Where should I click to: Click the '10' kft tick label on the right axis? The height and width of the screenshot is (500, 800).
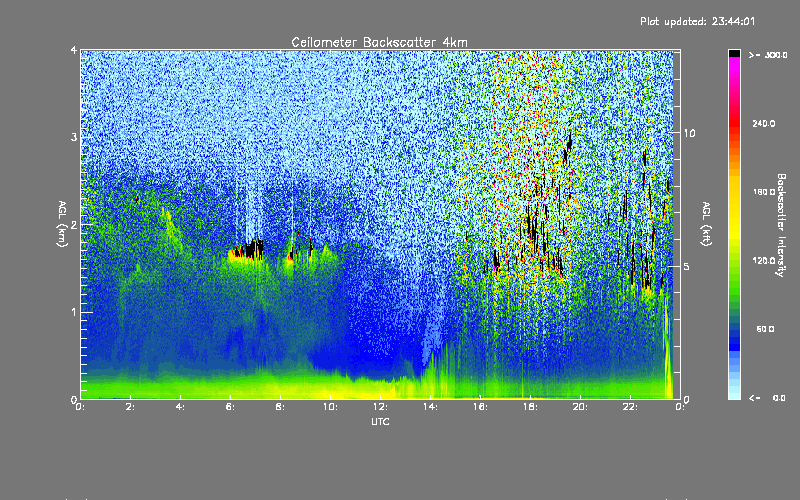point(689,133)
